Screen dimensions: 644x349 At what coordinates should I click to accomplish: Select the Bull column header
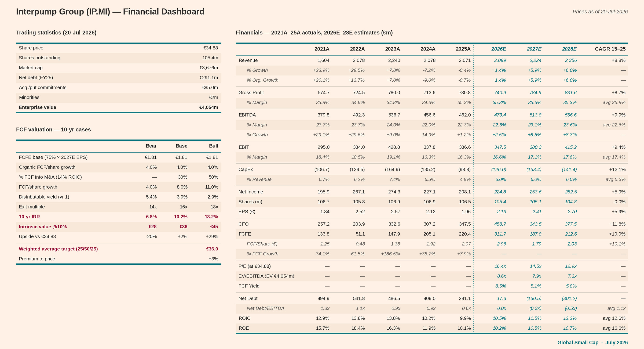pos(214,146)
